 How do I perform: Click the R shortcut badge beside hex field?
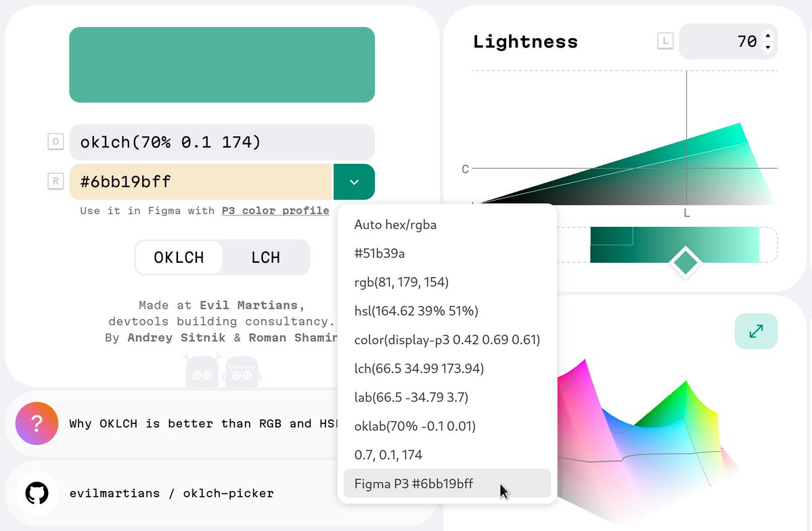pyautogui.click(x=55, y=182)
